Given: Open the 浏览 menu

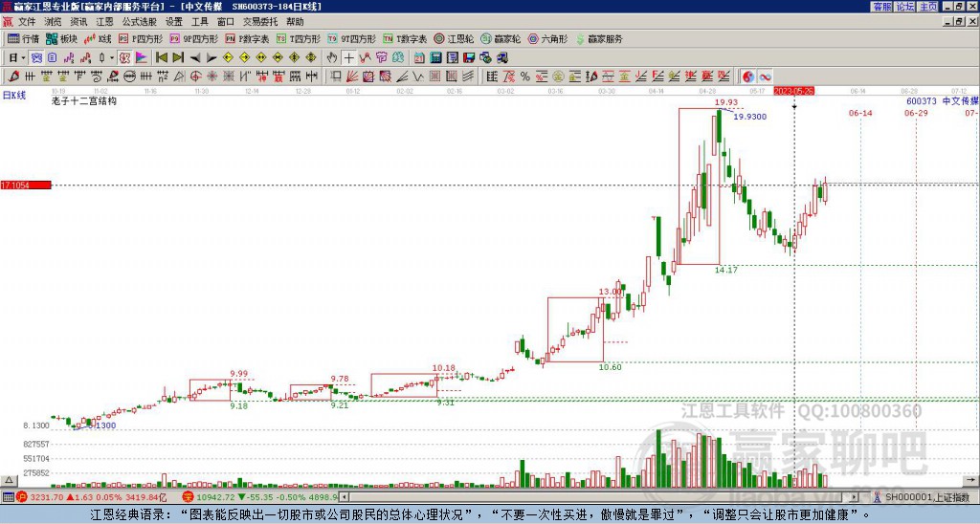Looking at the screenshot, I should point(53,22).
